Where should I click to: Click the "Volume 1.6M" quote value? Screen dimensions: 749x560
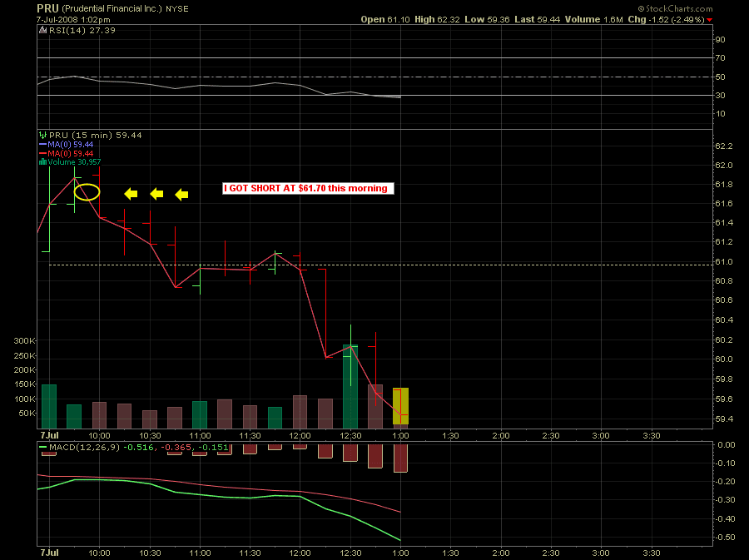click(593, 20)
